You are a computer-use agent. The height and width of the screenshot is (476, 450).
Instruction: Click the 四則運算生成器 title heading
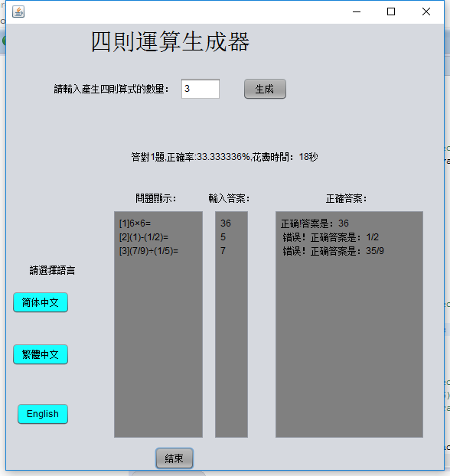tap(171, 41)
